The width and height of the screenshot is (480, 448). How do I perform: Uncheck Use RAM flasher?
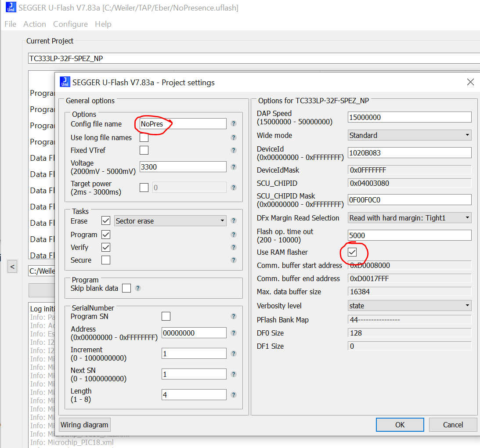click(352, 252)
